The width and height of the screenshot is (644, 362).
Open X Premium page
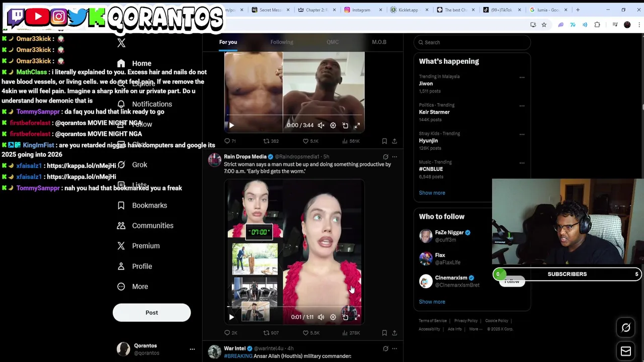[x=138, y=246]
